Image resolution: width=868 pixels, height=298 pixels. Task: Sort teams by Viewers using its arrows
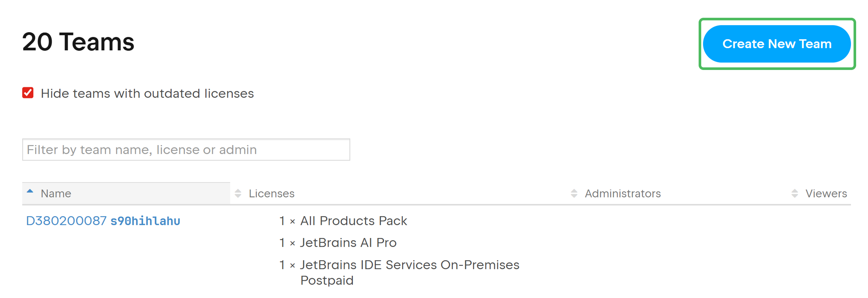click(x=794, y=193)
